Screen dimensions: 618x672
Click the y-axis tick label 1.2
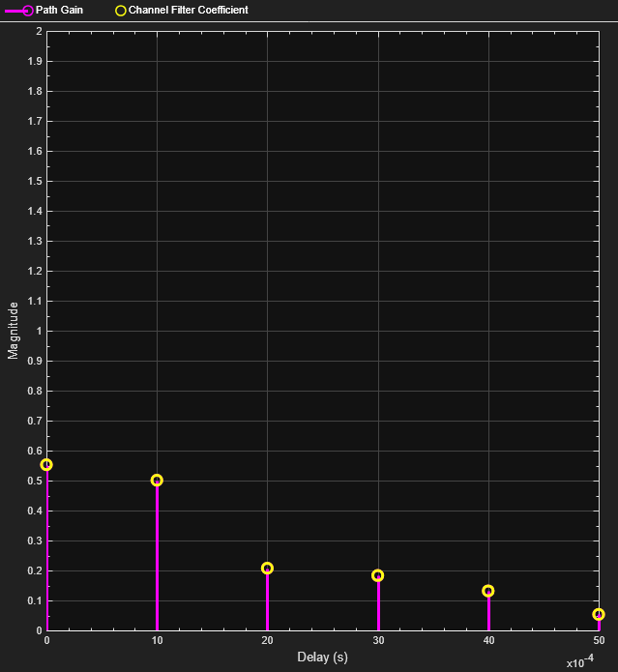tap(35, 272)
